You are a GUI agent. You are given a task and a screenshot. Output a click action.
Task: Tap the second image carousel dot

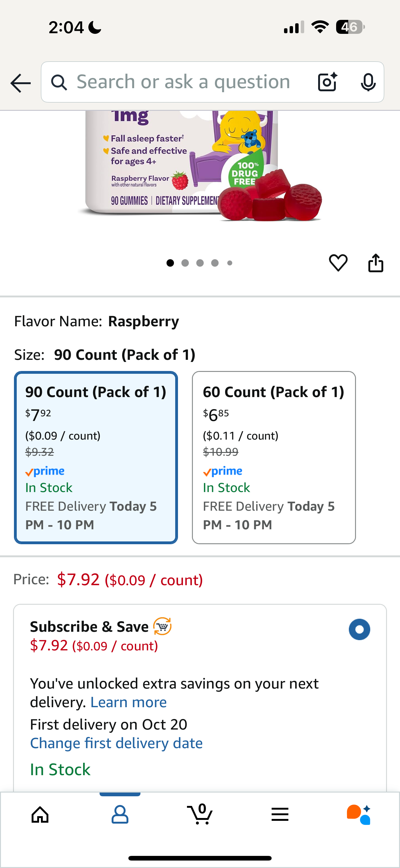click(x=185, y=263)
